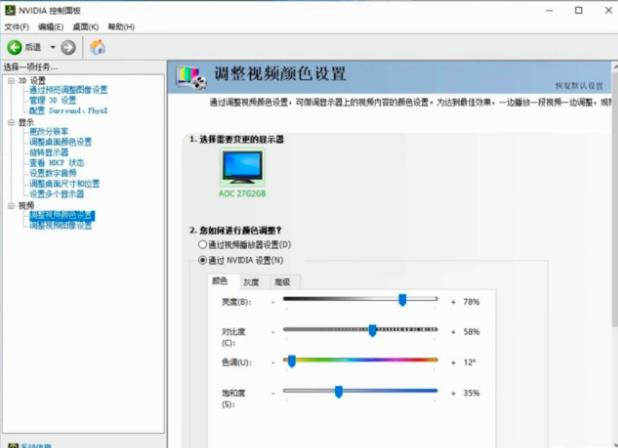Image resolution: width=618 pixels, height=448 pixels.
Task: Open the back history dropdown arrow
Action: click(52, 47)
